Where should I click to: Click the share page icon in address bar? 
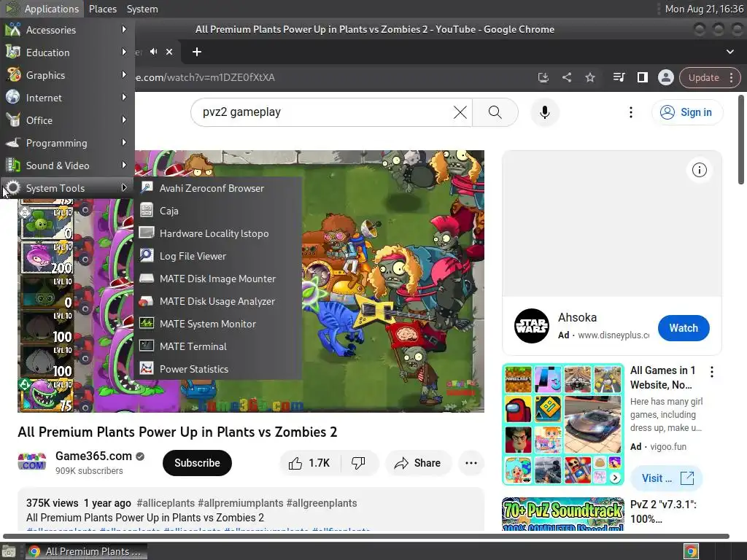coord(566,77)
